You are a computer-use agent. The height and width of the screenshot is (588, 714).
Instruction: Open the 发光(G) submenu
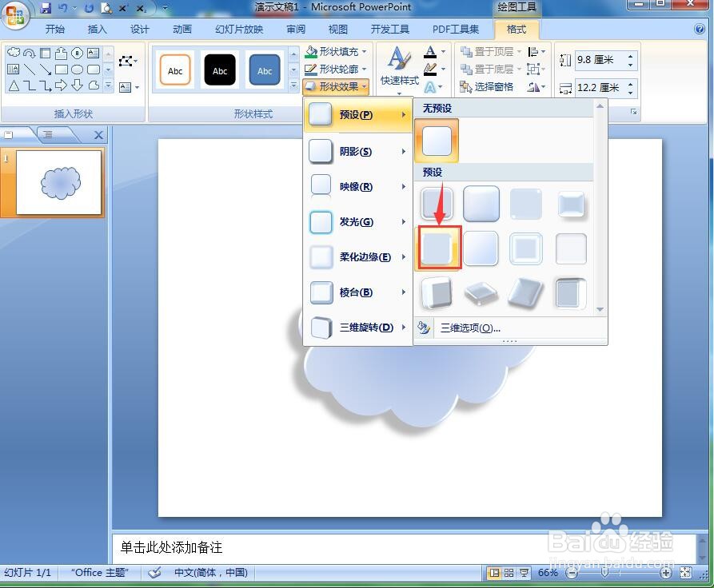[x=358, y=221]
